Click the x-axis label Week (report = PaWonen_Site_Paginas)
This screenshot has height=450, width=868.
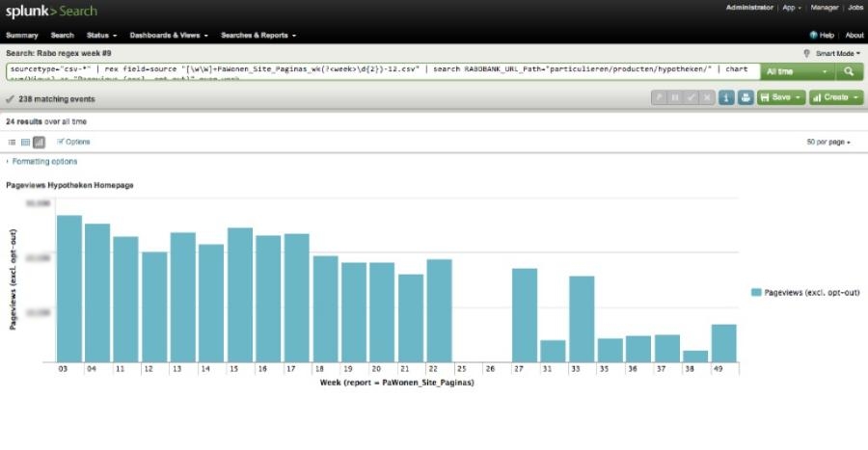pyautogui.click(x=397, y=383)
